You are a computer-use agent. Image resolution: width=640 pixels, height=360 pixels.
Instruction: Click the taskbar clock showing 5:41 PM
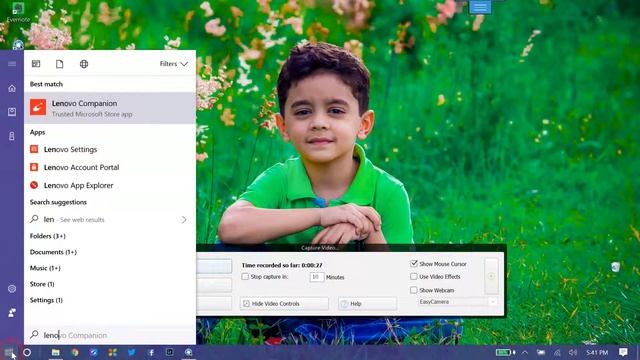[597, 352]
